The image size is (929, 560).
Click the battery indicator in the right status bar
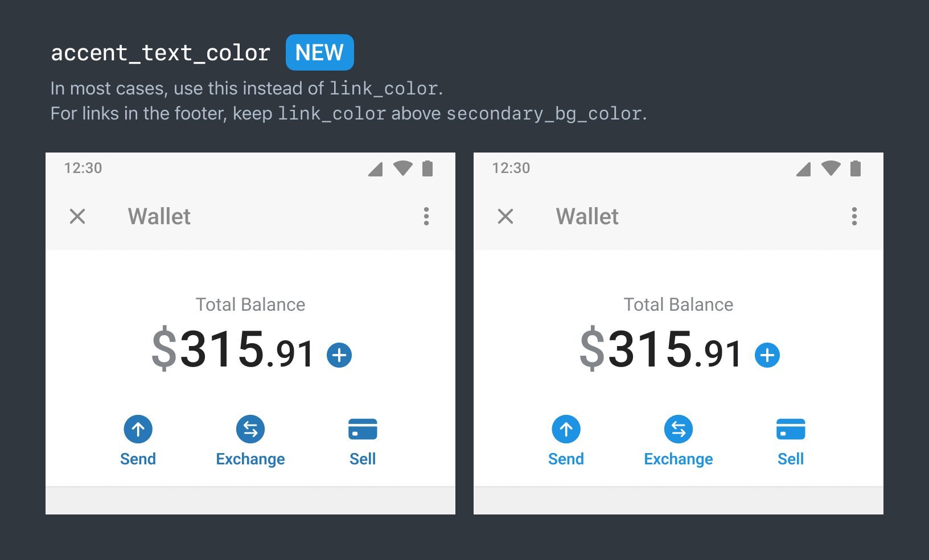click(x=855, y=168)
